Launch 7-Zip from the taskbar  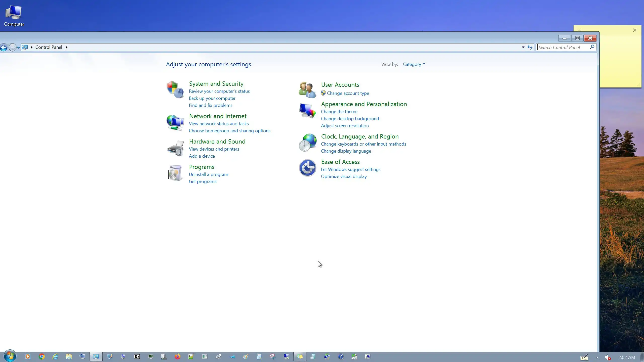[137, 356]
